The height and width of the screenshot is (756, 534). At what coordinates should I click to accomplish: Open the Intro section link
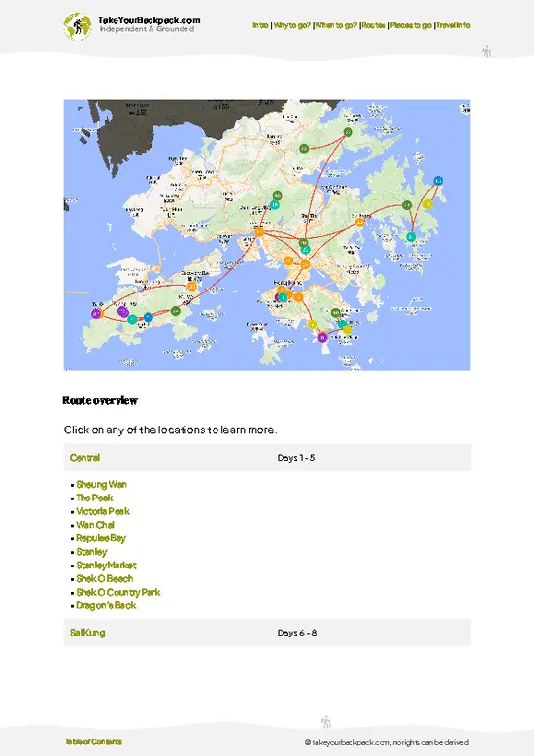(x=260, y=25)
